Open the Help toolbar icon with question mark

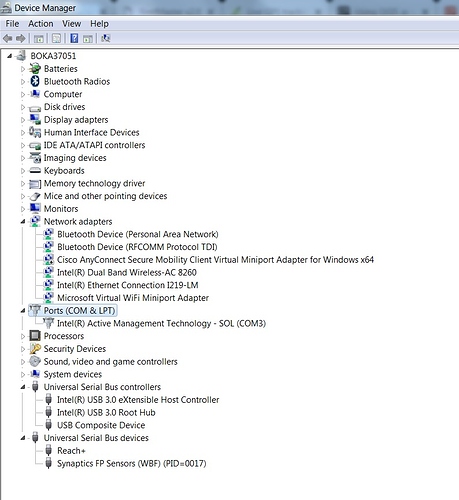point(74,39)
